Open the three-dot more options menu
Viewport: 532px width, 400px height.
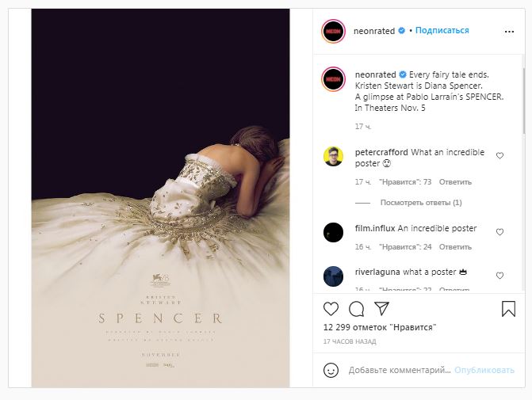tap(509, 31)
